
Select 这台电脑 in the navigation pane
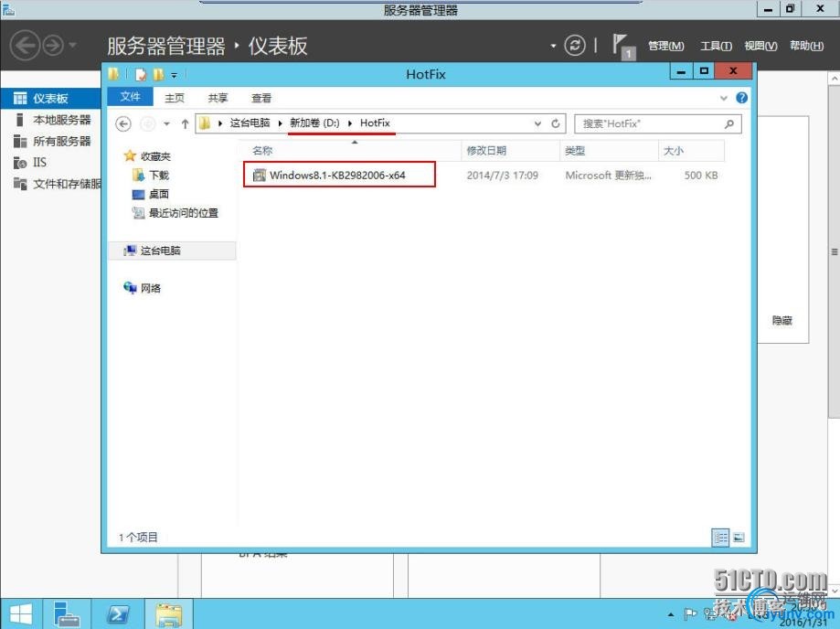tap(172, 251)
